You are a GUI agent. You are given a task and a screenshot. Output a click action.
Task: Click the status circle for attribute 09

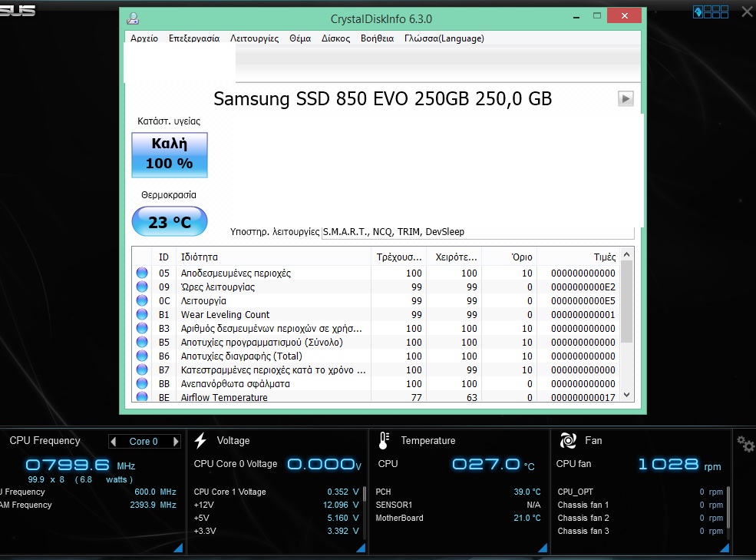[142, 287]
